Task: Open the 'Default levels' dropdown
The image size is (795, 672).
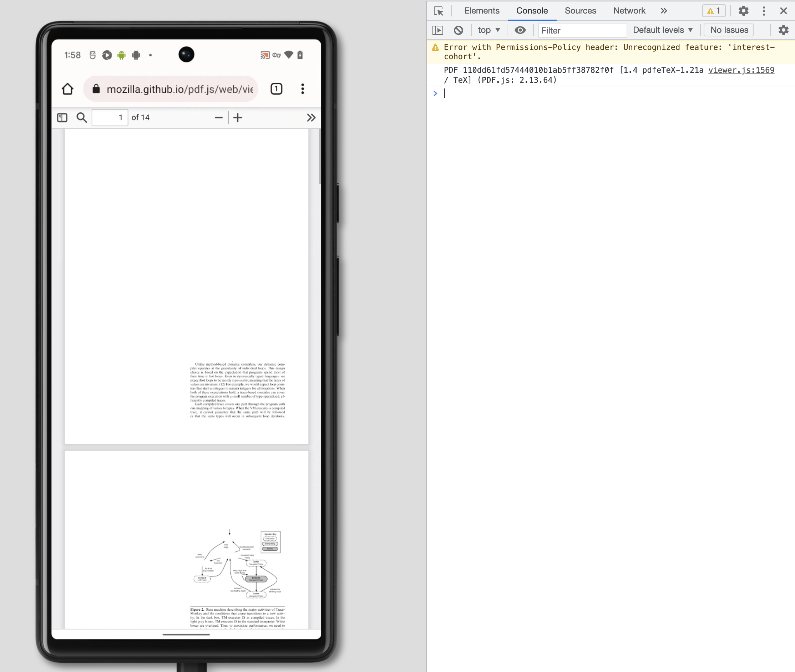Action: pos(663,30)
